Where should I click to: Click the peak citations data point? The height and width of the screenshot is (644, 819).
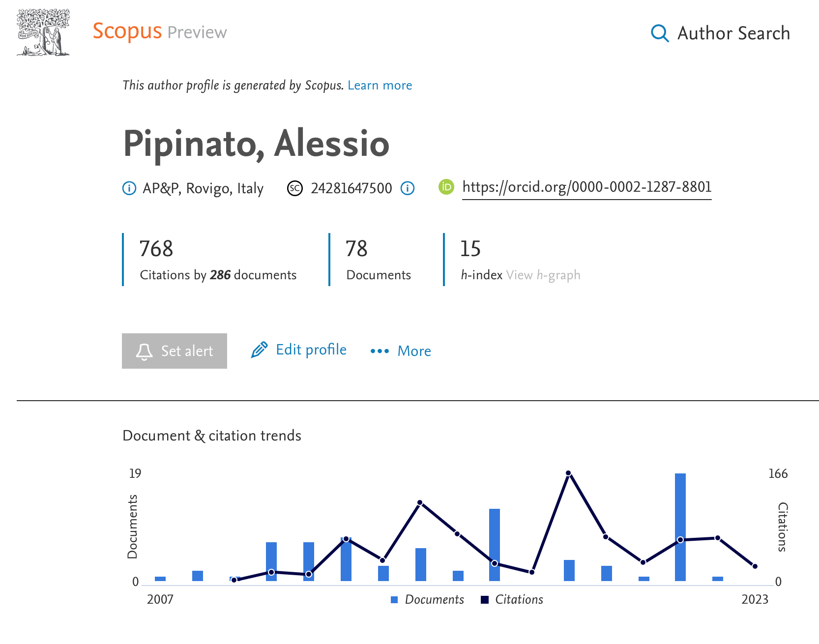(x=568, y=473)
